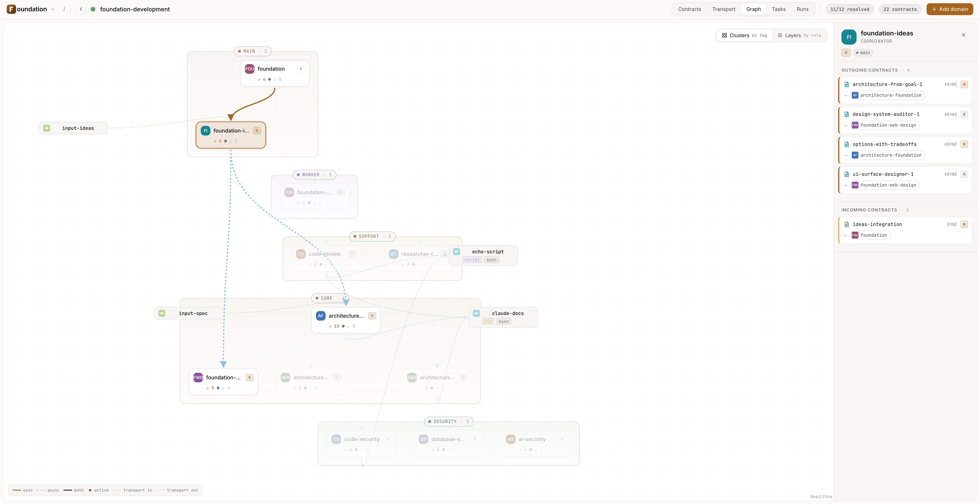Viewport: 980px width, 504px height.
Task: Click document icon of architecture-from-goal-1
Action: click(x=846, y=84)
